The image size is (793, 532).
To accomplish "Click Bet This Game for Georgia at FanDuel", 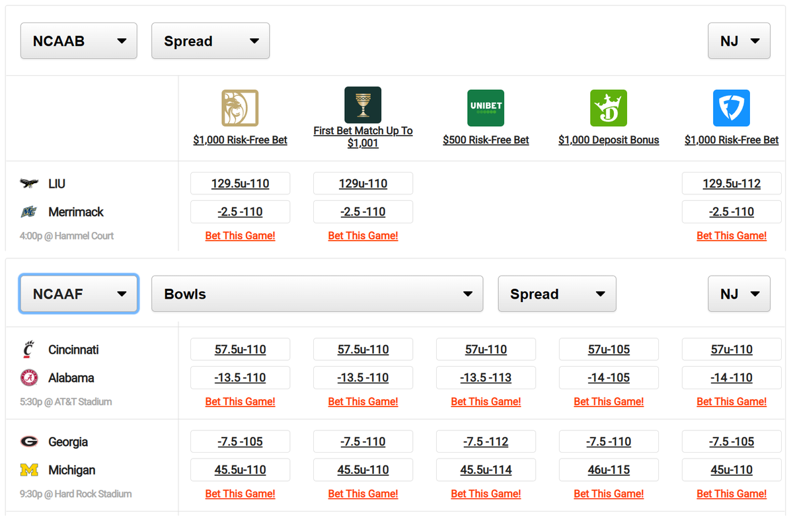I will tap(732, 494).
